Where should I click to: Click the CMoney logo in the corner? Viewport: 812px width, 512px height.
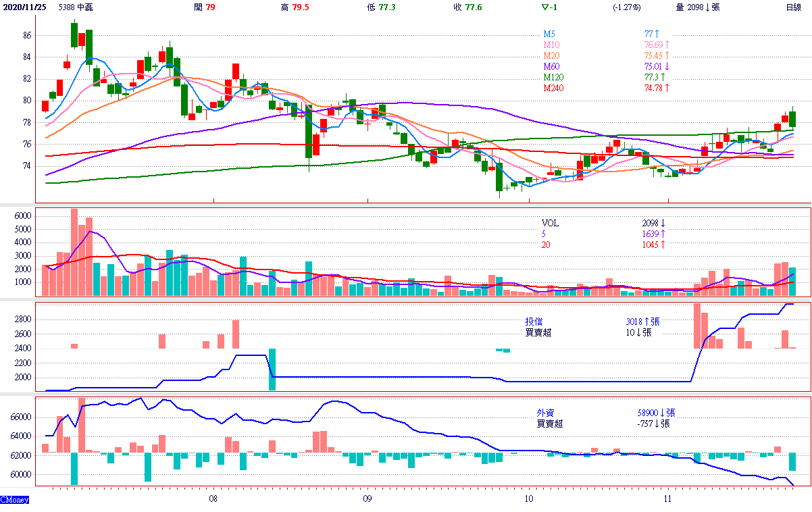pyautogui.click(x=14, y=500)
